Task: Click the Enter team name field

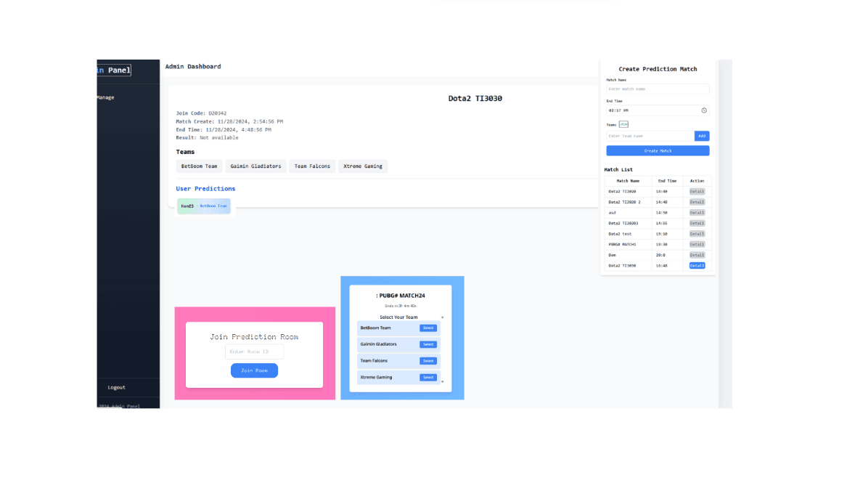Action: point(650,136)
